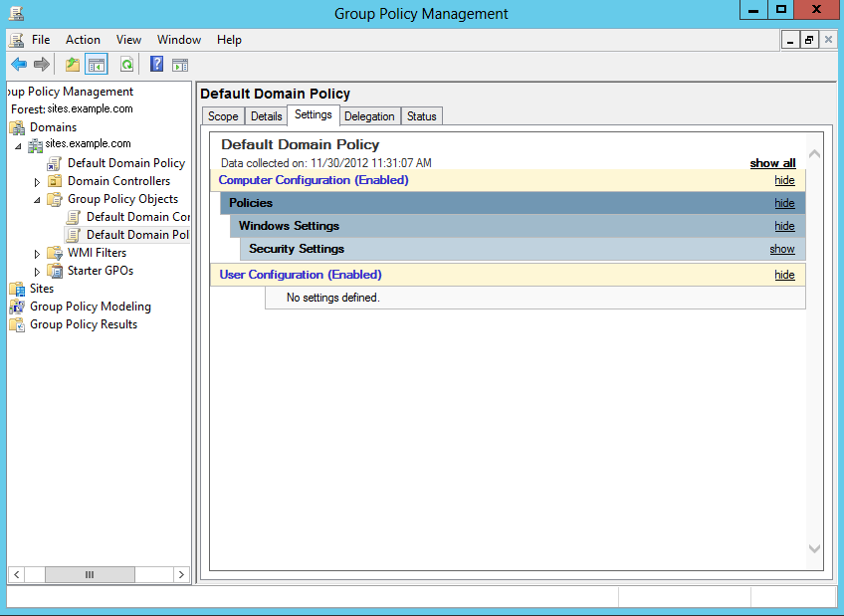The image size is (844, 616).
Task: Click the Forward arrow toolbar icon
Action: 42,65
